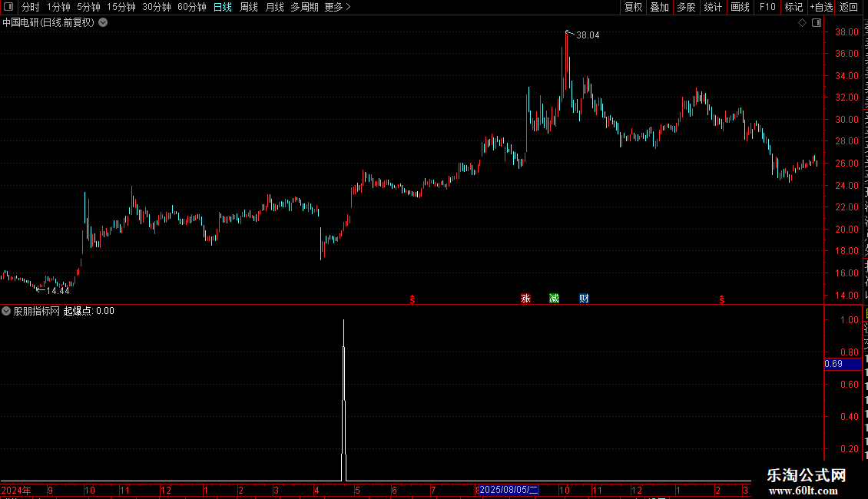Click the white 起爆点 signal spike

(x=344, y=401)
